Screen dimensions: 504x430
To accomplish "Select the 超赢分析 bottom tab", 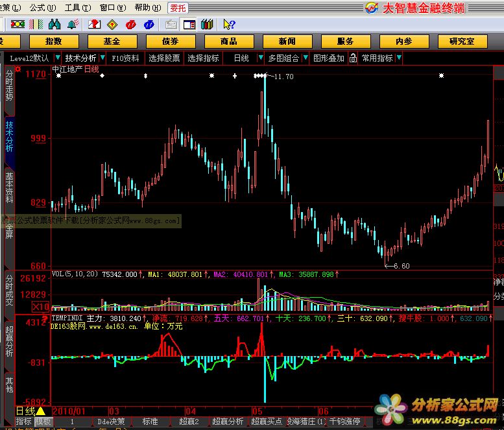I will pyautogui.click(x=228, y=422).
